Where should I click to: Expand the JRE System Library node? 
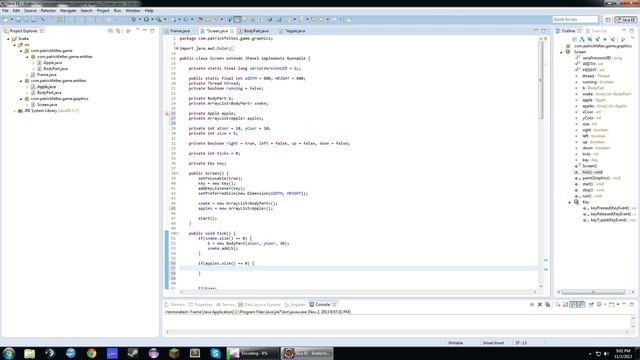point(15,111)
